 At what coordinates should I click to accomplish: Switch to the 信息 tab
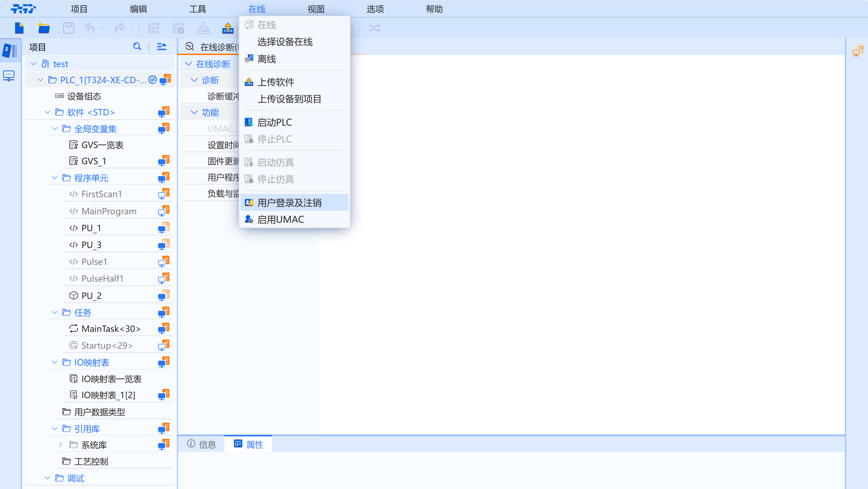[x=201, y=444]
